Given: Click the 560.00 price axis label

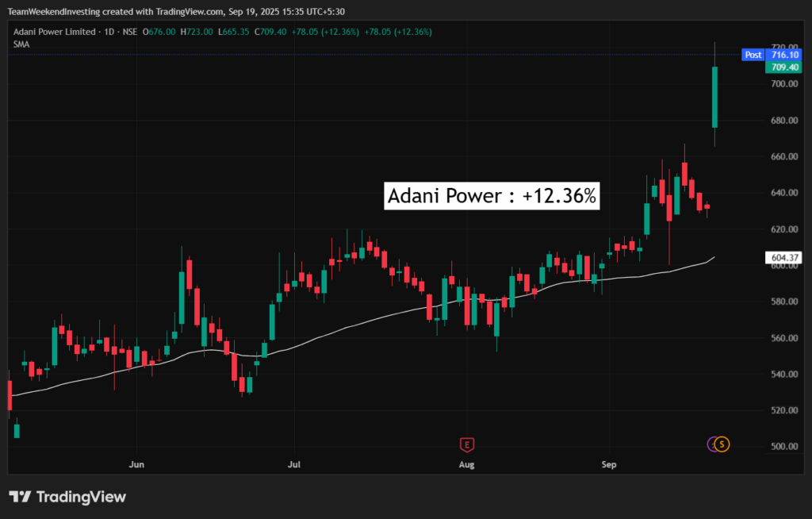Looking at the screenshot, I should [784, 338].
